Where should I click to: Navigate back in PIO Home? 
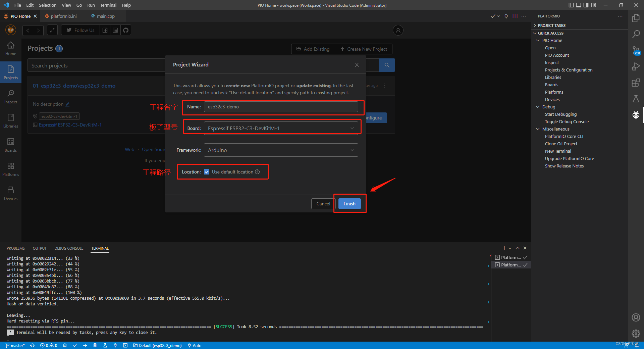[x=28, y=30]
